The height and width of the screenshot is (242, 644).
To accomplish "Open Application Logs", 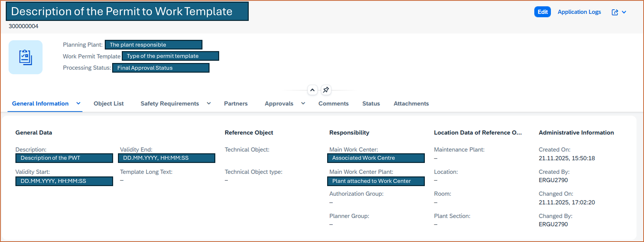I will (x=579, y=12).
